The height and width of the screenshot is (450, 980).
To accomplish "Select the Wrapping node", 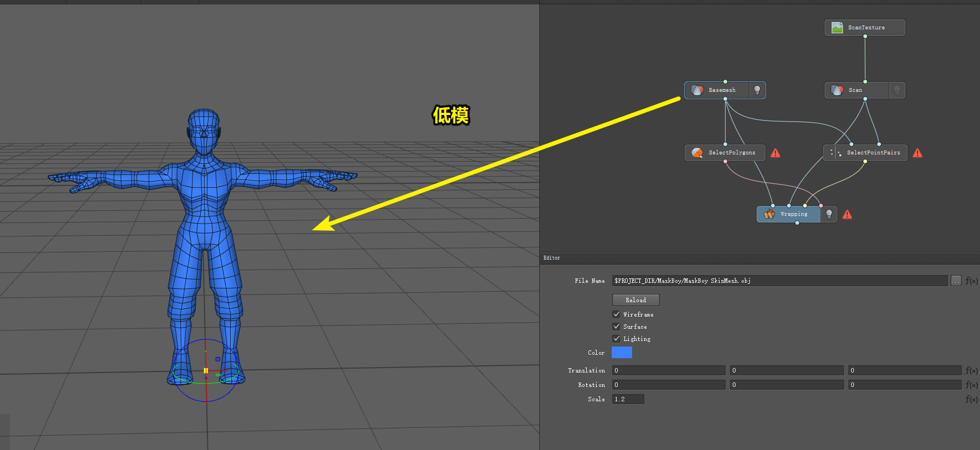I will coord(789,214).
